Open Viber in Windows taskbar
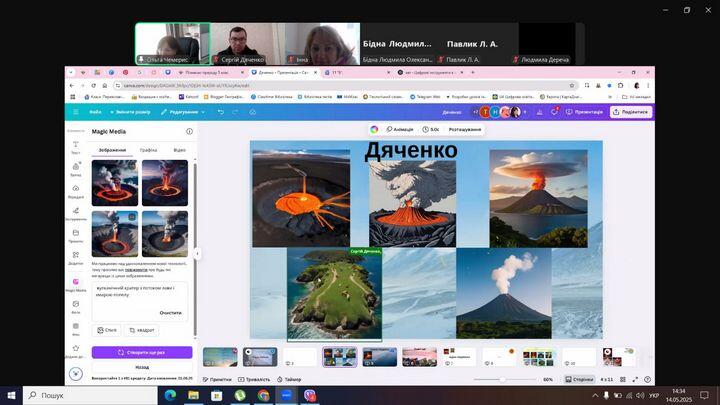The height and width of the screenshot is (405, 720). (x=310, y=395)
